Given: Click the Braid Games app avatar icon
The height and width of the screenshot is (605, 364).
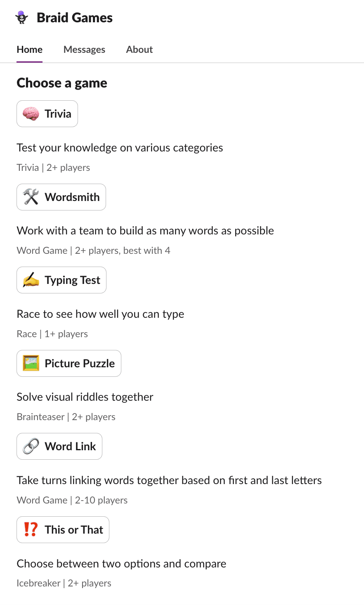Looking at the screenshot, I should (x=21, y=18).
